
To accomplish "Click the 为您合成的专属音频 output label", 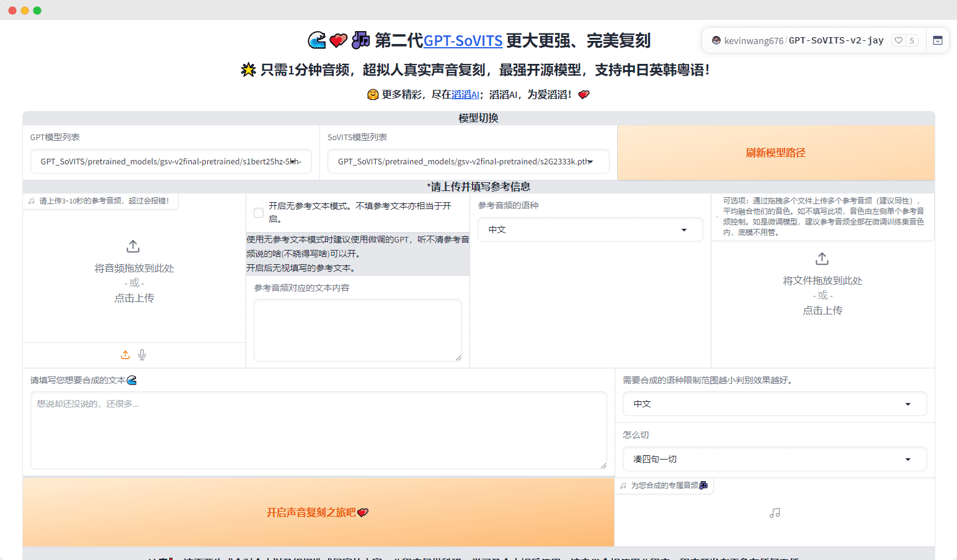I will (x=665, y=486).
